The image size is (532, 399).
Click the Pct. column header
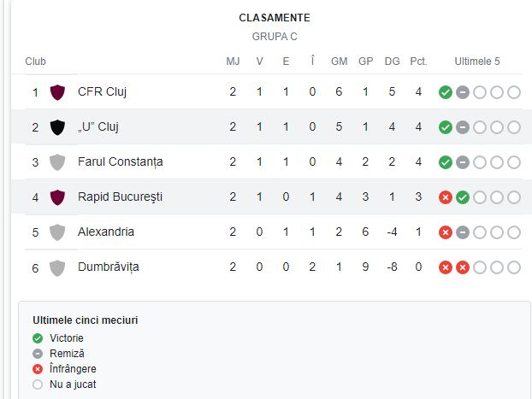[x=418, y=62]
